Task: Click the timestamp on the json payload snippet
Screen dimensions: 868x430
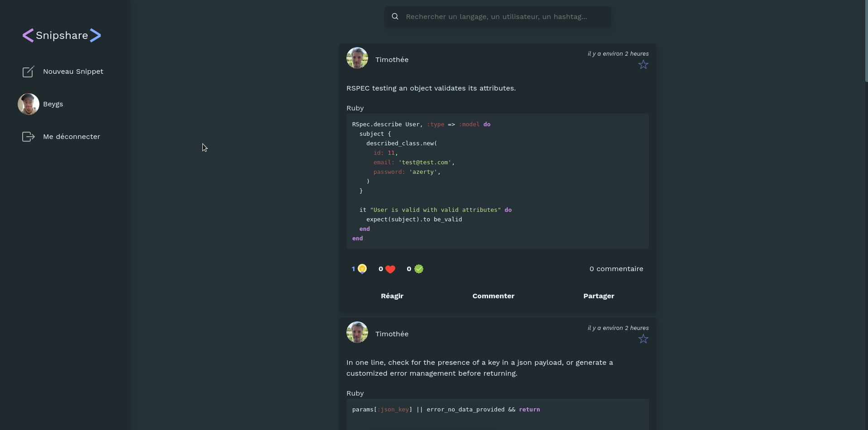Action: pos(618,328)
